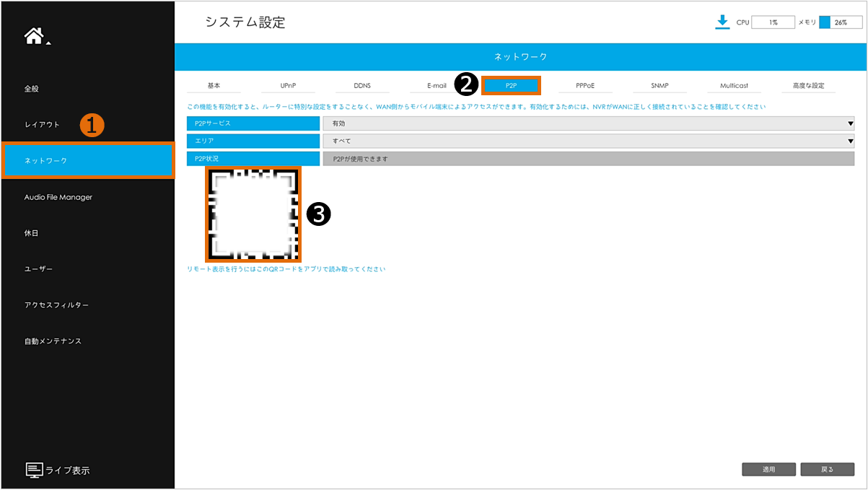Screen dimensions: 868x490
Task: Open the E-mail tab
Action: pos(437,86)
